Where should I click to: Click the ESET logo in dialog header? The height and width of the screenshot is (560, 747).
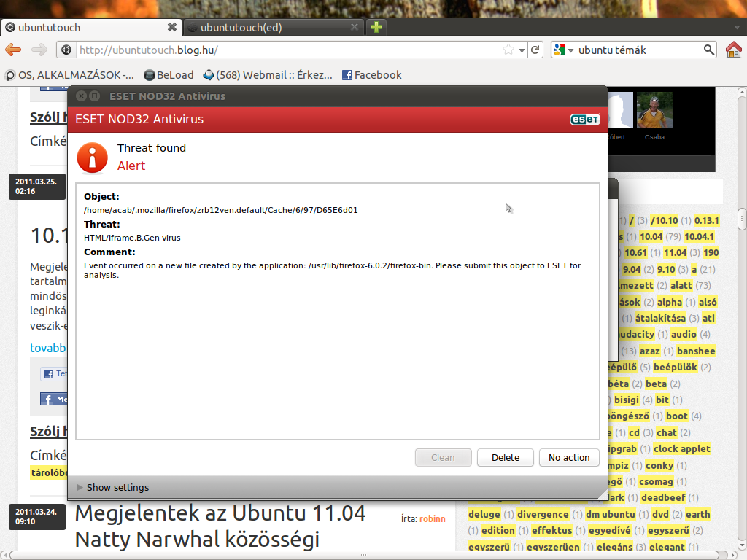point(584,119)
